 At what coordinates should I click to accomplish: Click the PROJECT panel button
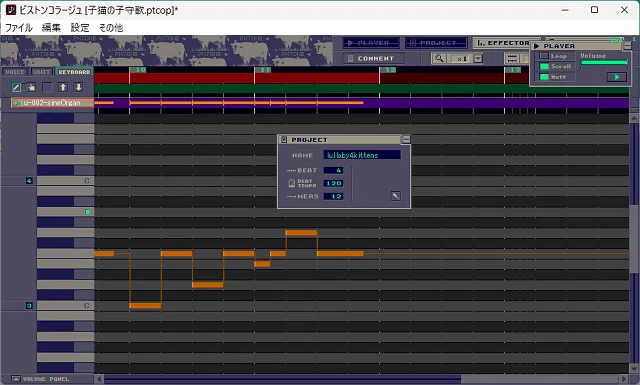click(436, 43)
